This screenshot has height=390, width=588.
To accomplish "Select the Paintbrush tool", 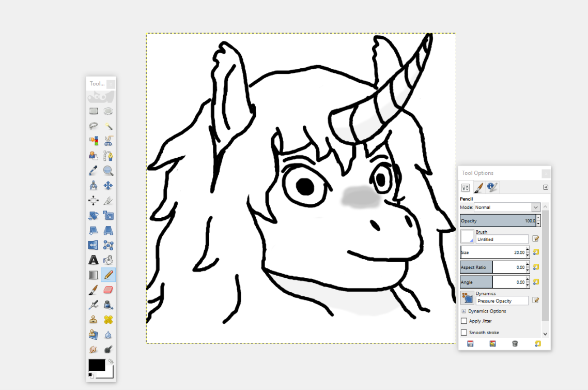I will pyautogui.click(x=94, y=290).
